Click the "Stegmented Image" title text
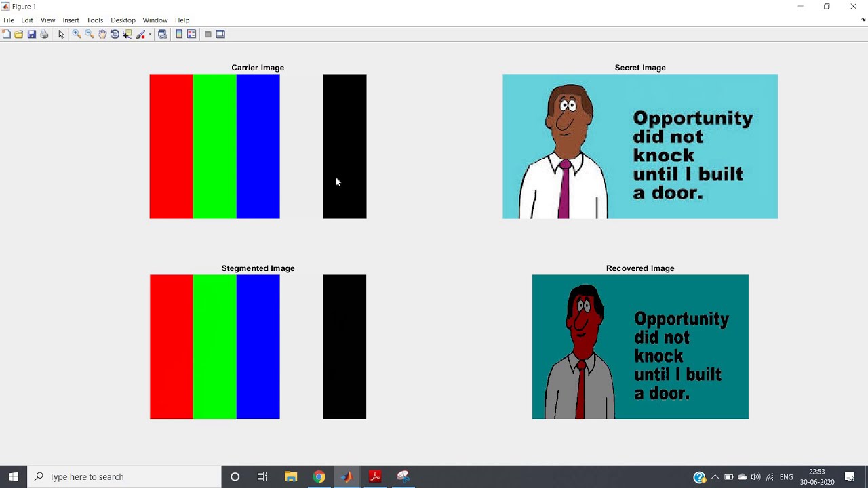Image resolution: width=868 pixels, height=488 pixels. [258, 268]
